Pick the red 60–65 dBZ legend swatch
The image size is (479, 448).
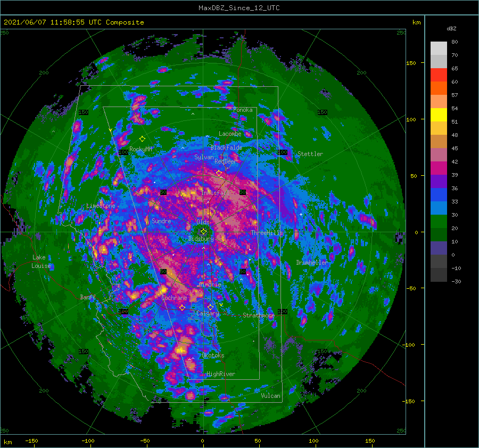coord(439,75)
